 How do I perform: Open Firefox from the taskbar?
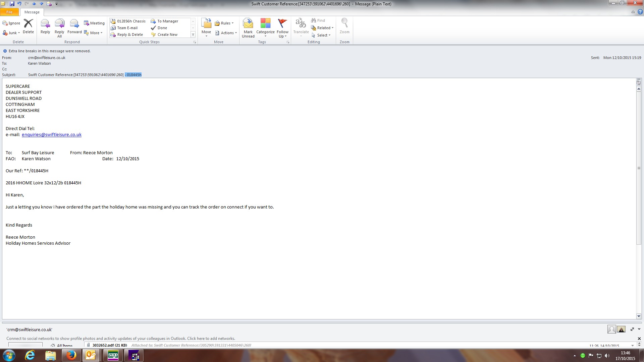[71, 355]
